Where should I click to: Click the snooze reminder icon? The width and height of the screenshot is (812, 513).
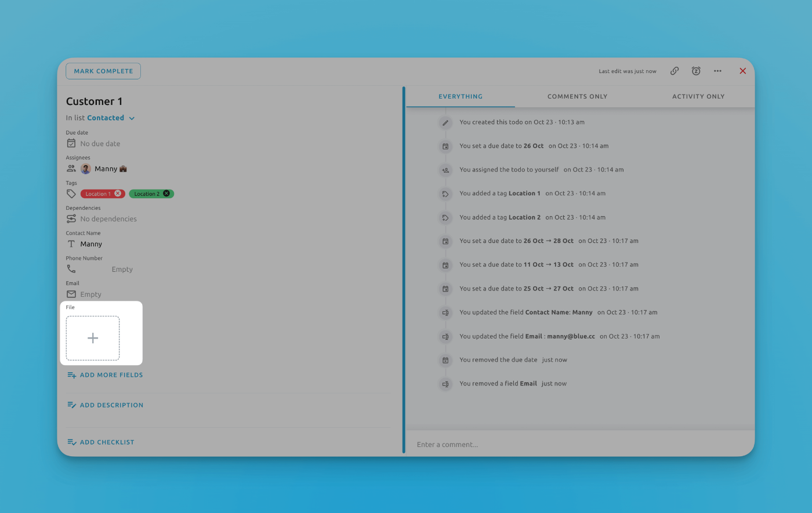[695, 71]
